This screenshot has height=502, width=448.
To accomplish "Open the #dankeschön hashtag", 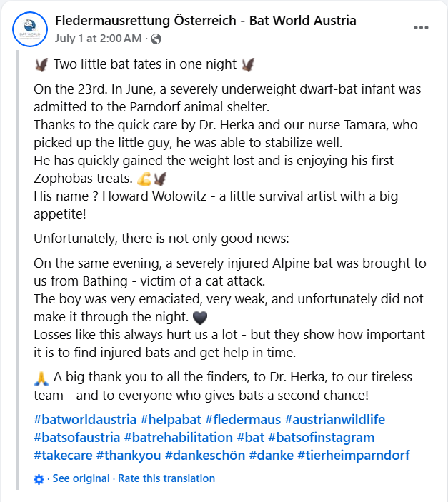I will click(x=205, y=456).
